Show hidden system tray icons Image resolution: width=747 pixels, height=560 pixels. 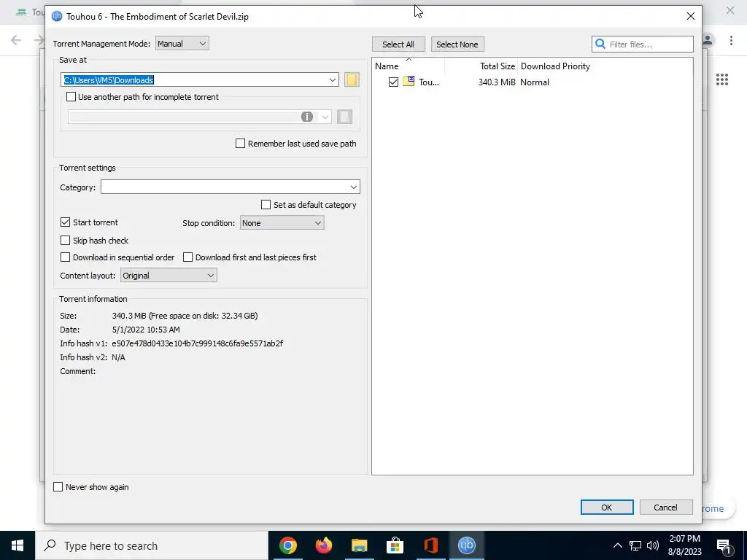[617, 545]
